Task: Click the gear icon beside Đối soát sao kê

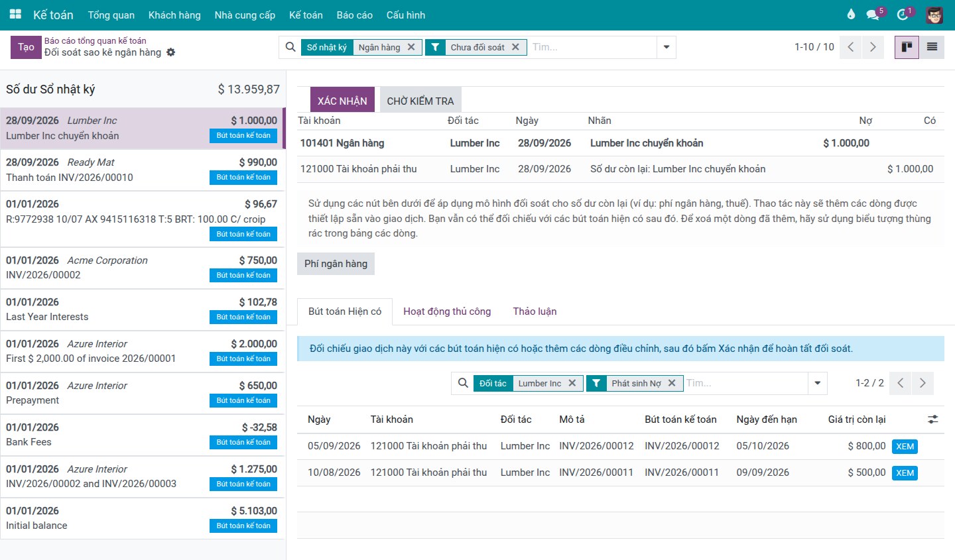Action: pos(171,52)
